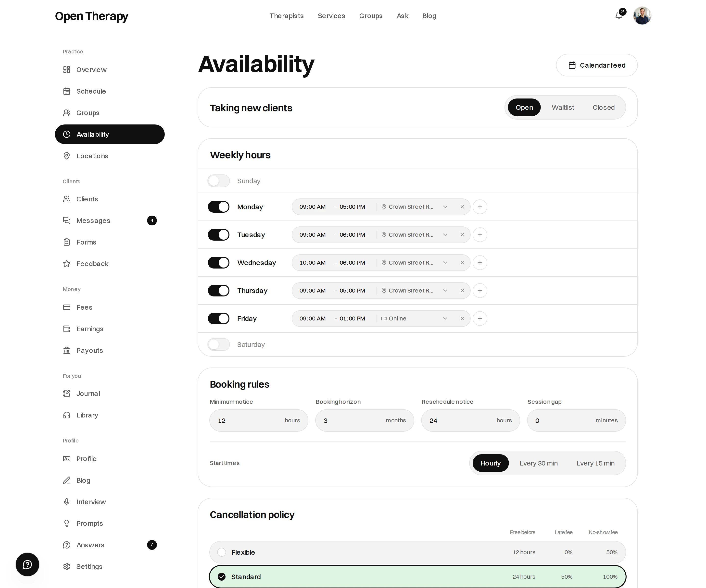This screenshot has height=588, width=706.
Task: Disable the Tuesday availability toggle
Action: click(218, 234)
